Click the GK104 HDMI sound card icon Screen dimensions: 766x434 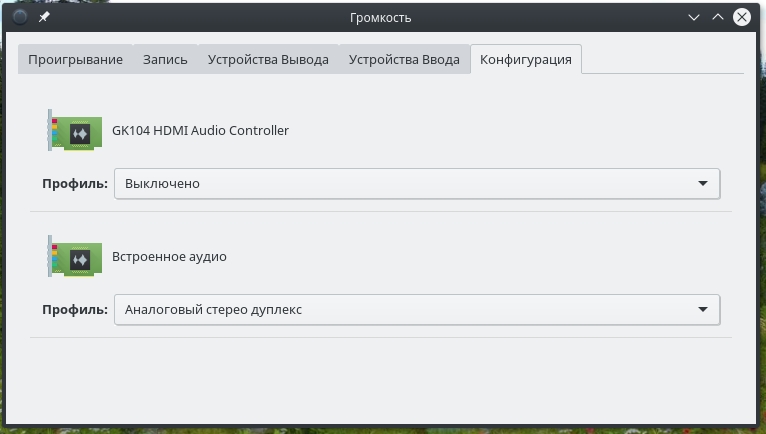point(75,130)
